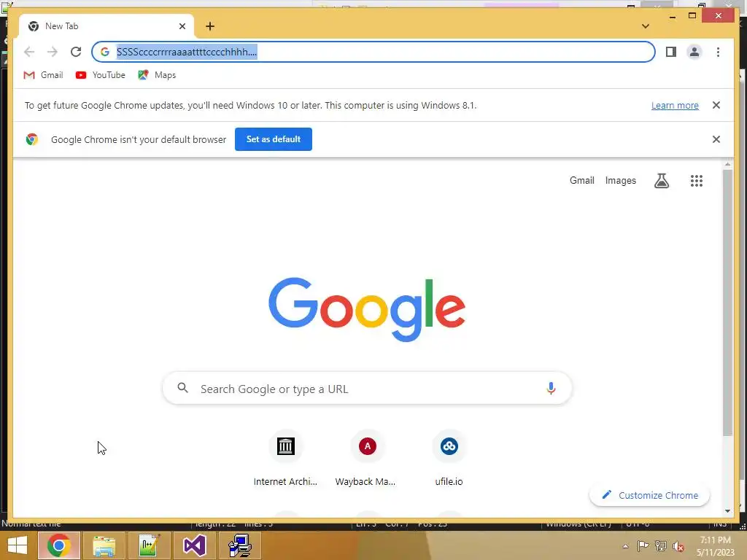Open the Search Labs flask icon
The height and width of the screenshot is (560, 747).
click(x=661, y=181)
